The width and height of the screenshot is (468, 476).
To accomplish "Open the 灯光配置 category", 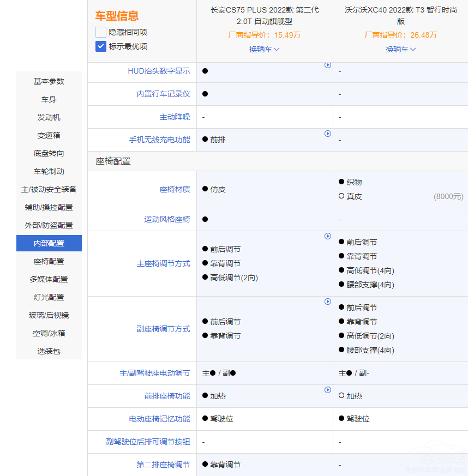I will click(x=49, y=297).
